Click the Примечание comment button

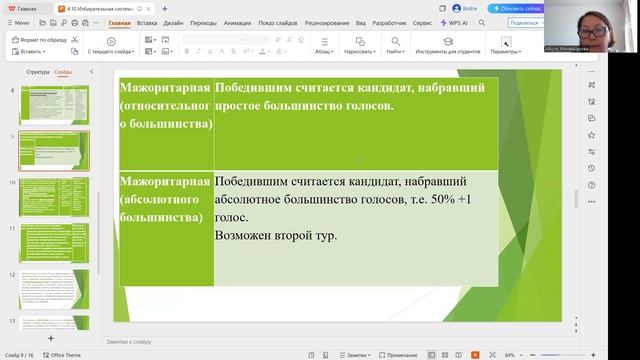point(398,355)
